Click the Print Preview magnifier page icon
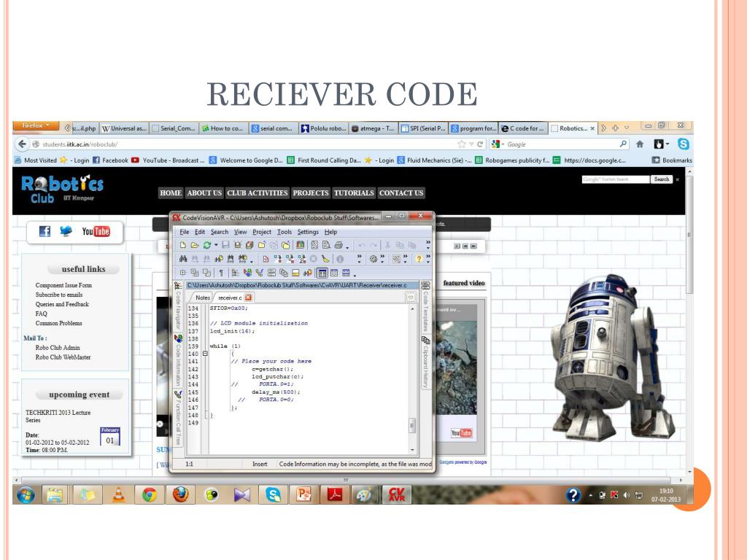This screenshot has width=747, height=560. 326,245
